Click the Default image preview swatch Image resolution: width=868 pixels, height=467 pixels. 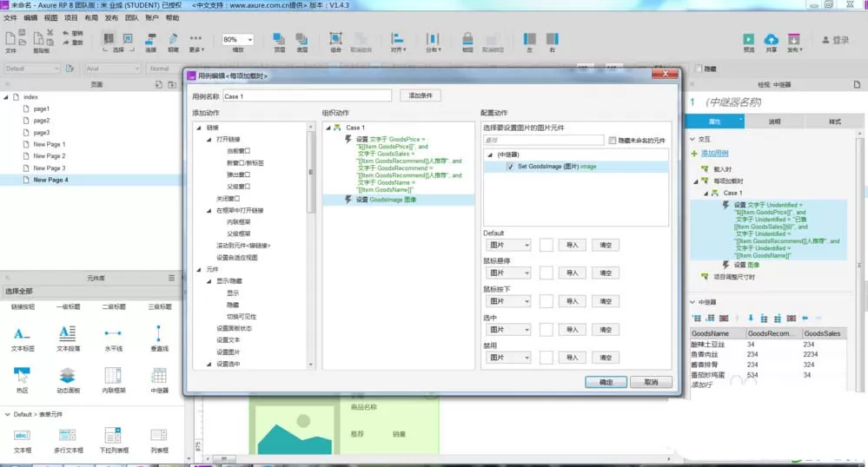546,245
